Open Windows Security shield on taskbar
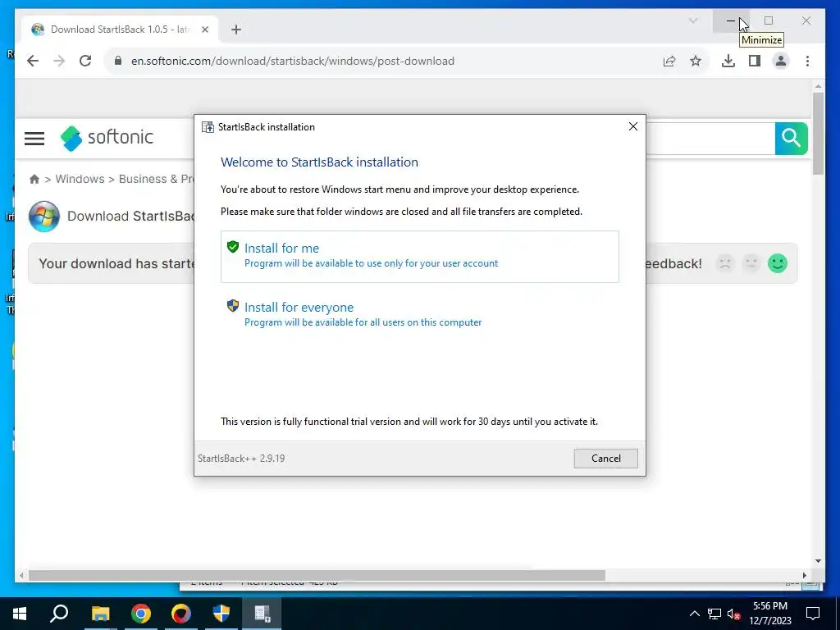The width and height of the screenshot is (840, 630). click(221, 614)
